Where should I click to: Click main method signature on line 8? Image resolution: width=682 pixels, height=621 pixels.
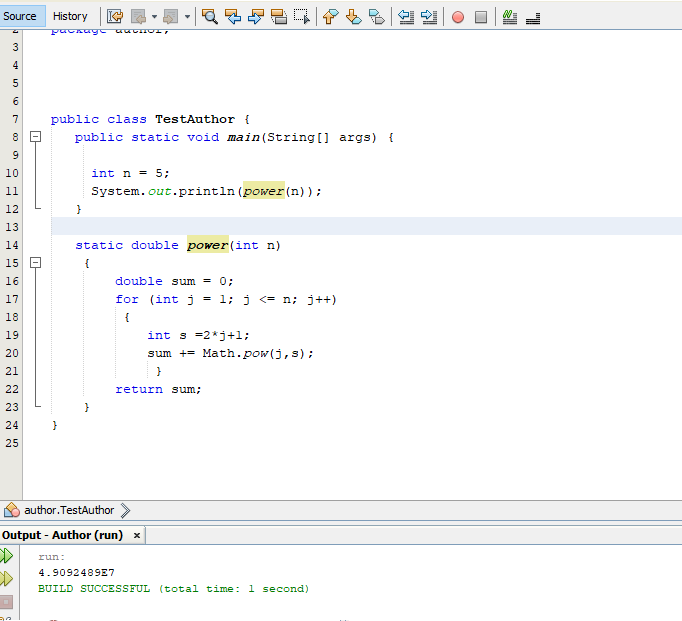234,137
